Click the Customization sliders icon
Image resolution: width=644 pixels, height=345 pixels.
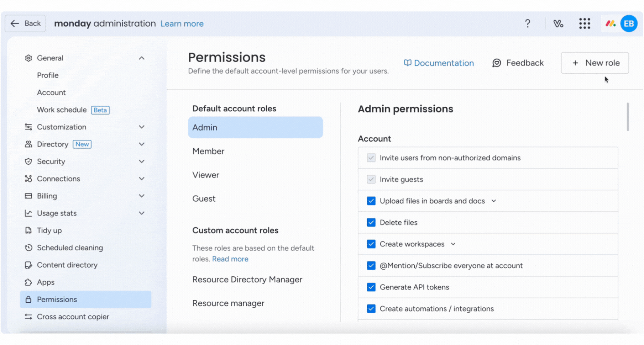tap(28, 127)
